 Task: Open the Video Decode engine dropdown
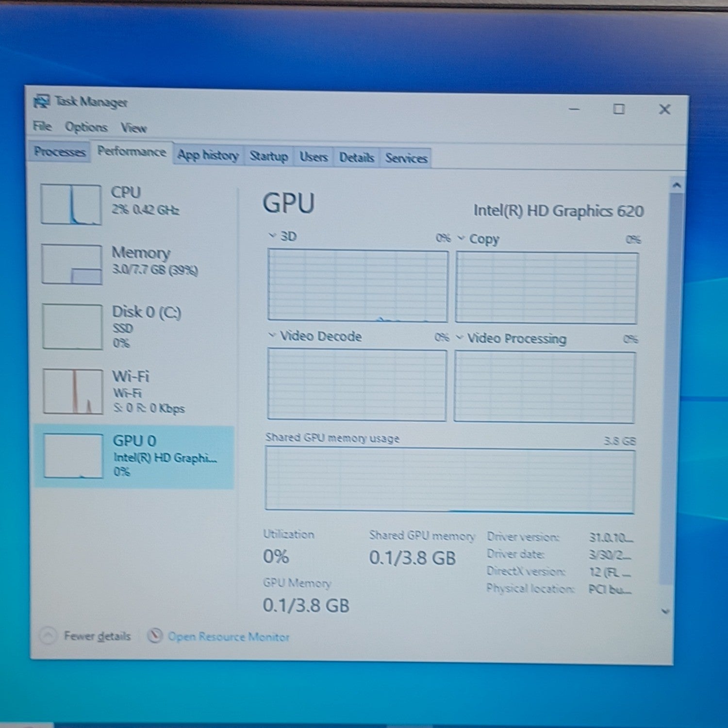(272, 335)
